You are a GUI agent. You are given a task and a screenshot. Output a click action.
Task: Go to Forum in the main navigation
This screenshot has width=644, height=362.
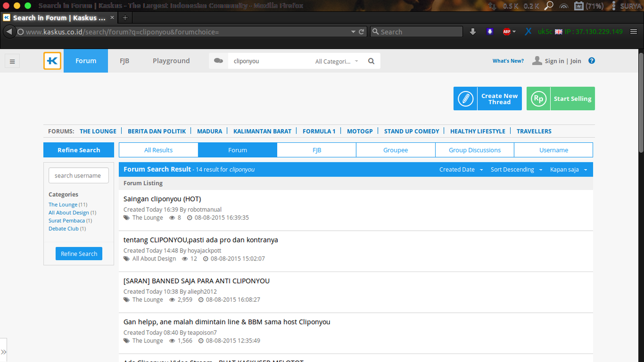pyautogui.click(x=86, y=61)
